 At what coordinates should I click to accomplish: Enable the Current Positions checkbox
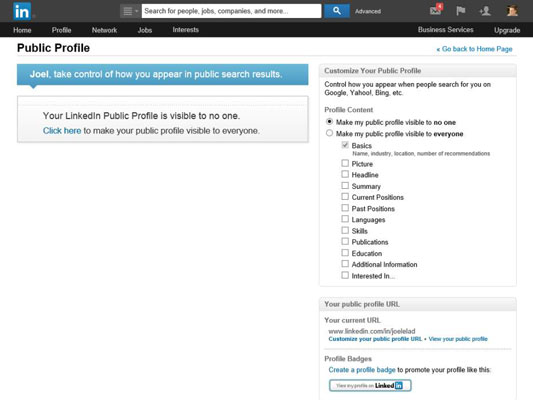[x=345, y=196]
